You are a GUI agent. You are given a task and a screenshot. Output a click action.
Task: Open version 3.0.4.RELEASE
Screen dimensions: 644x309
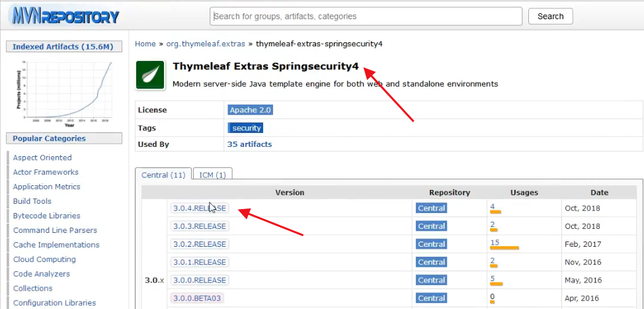coord(199,208)
